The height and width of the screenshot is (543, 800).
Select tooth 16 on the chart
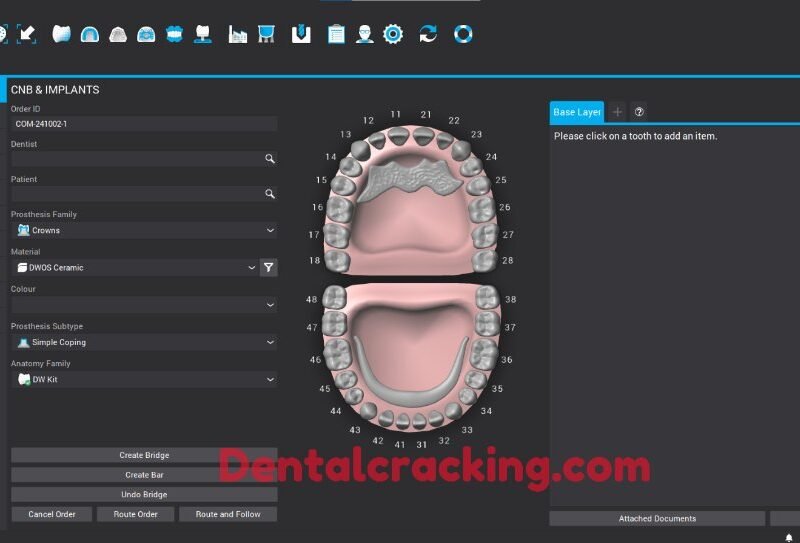click(x=339, y=210)
